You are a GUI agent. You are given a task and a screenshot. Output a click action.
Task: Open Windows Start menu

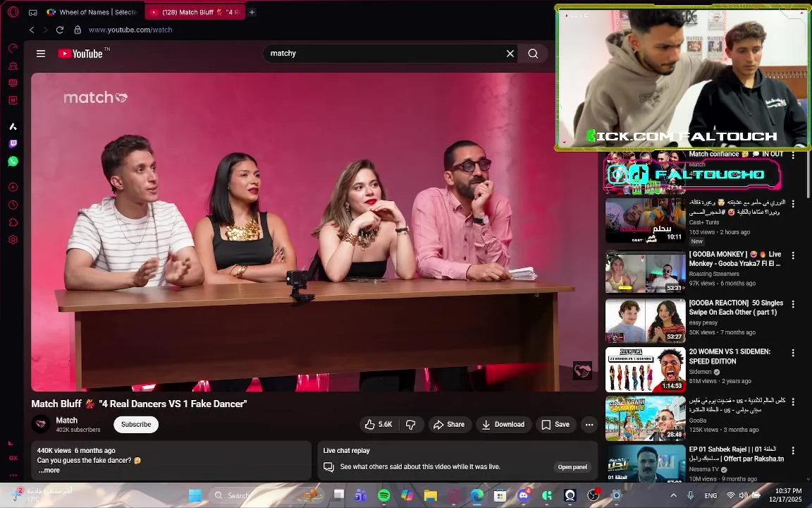195,495
